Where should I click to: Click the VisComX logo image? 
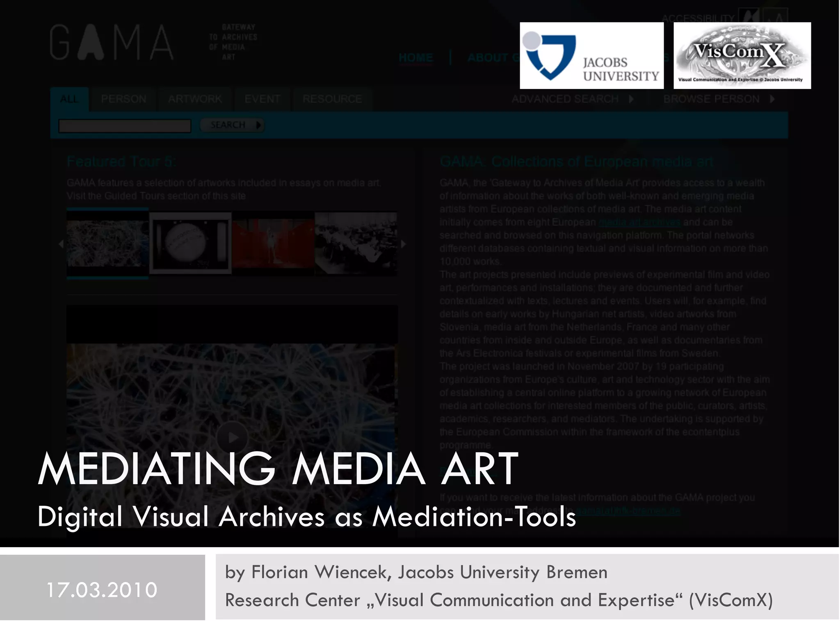point(742,56)
